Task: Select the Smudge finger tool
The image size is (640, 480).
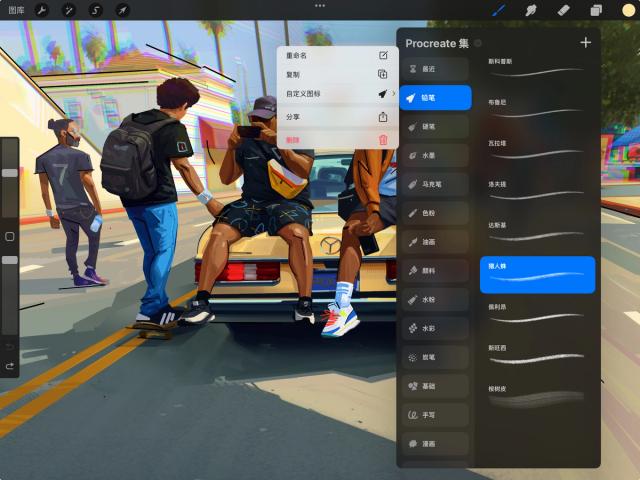Action: click(x=531, y=10)
